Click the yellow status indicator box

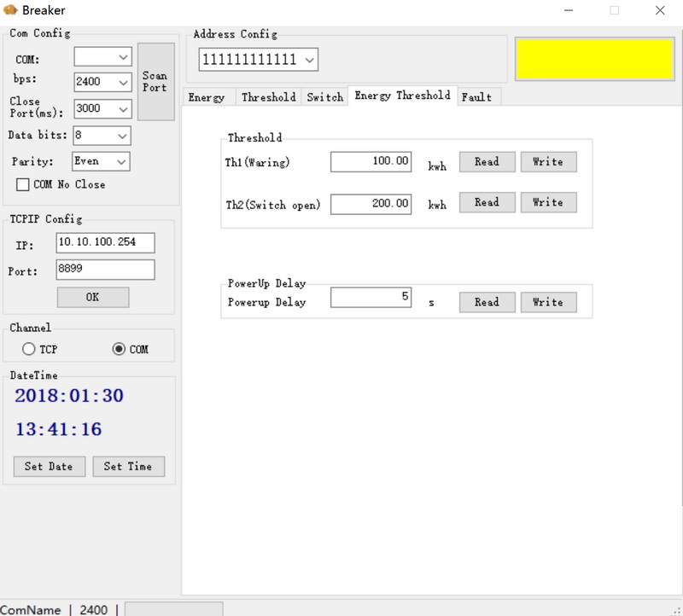click(595, 60)
